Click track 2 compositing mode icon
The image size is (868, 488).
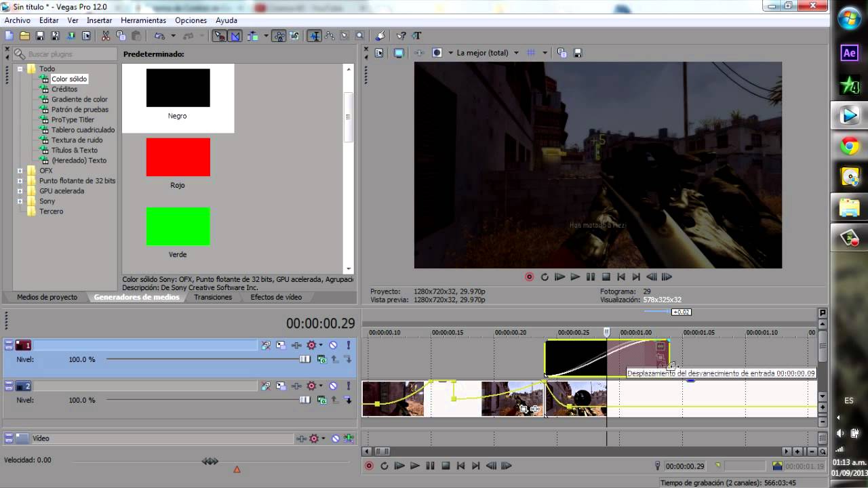pyautogui.click(x=321, y=400)
